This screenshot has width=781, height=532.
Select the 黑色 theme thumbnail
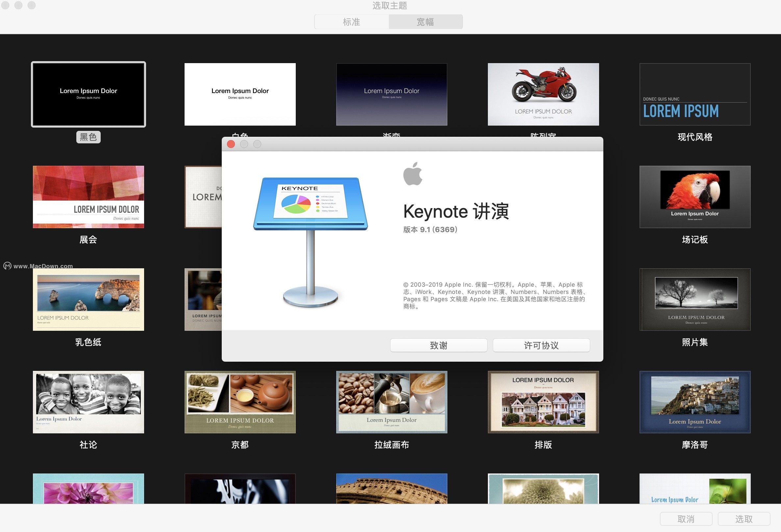pyautogui.click(x=88, y=94)
